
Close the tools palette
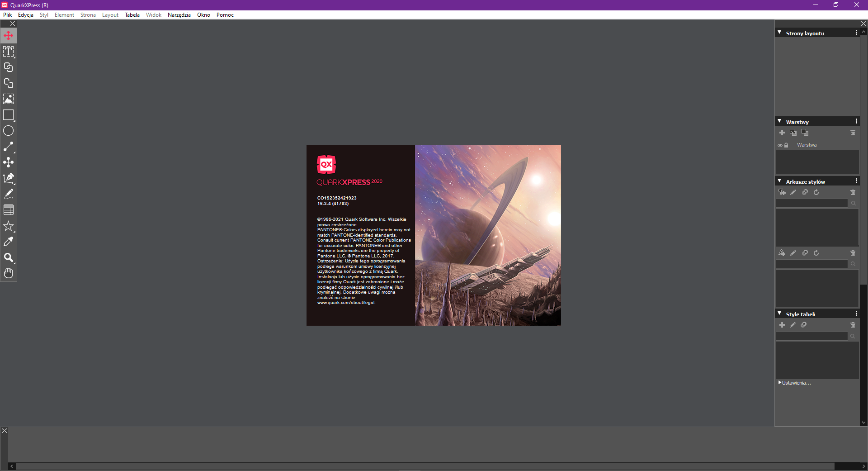click(x=13, y=24)
